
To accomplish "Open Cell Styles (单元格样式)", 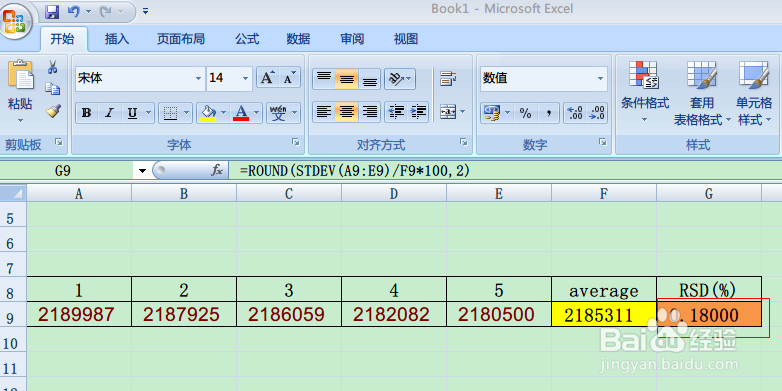I will pos(754,92).
